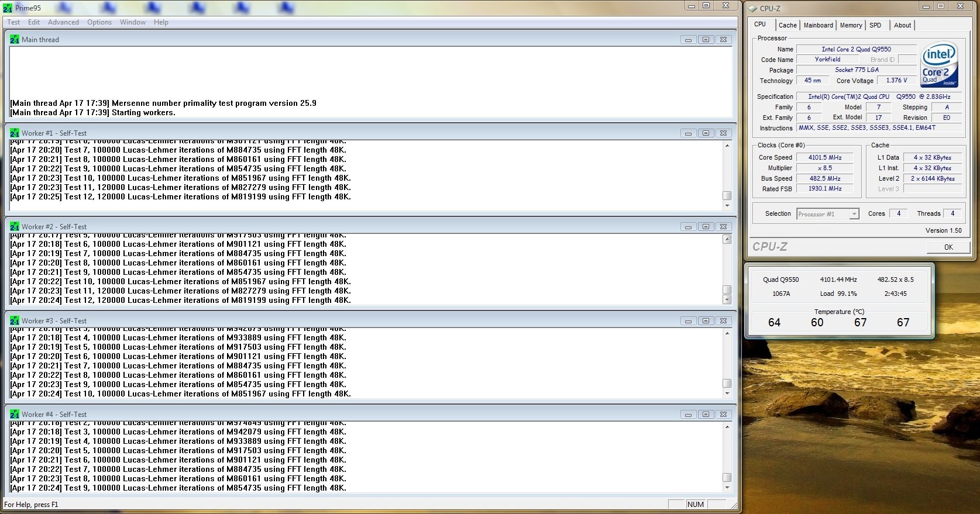Minimize the Main thread child window

[x=688, y=40]
